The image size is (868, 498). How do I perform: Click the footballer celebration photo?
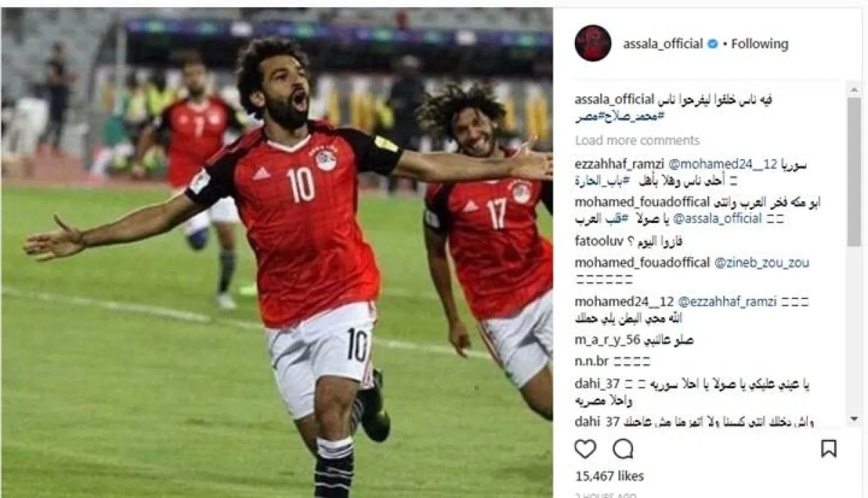pyautogui.click(x=276, y=253)
